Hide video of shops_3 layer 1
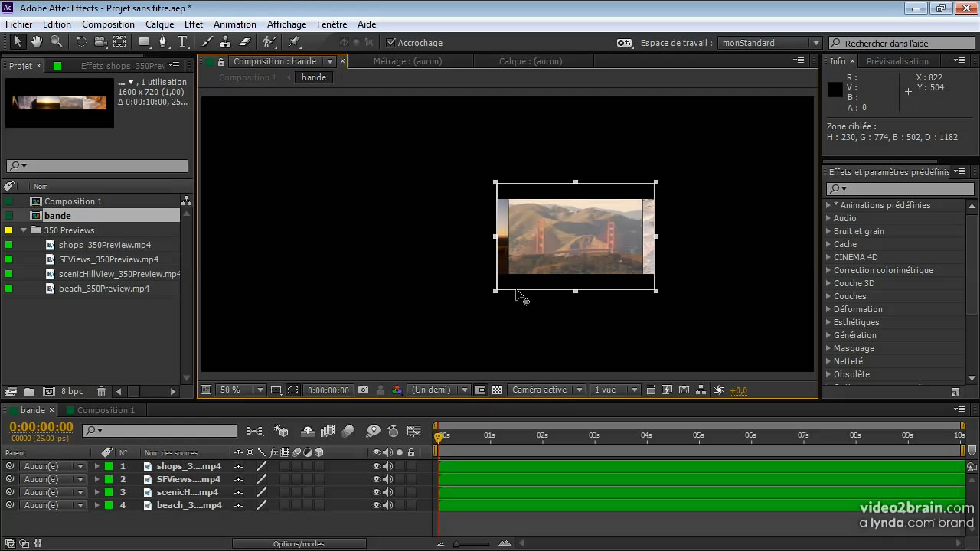Image resolution: width=980 pixels, height=551 pixels. (x=377, y=466)
